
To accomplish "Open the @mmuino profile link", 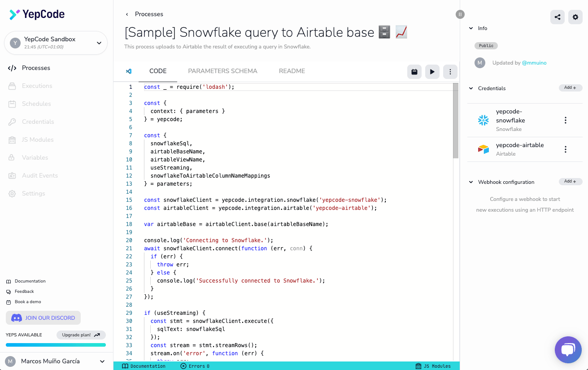I will coord(534,63).
